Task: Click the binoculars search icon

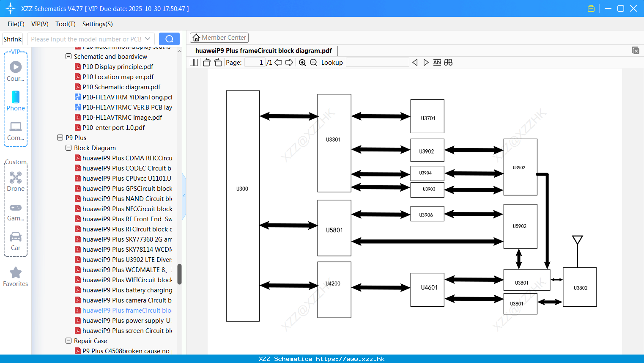Action: 448,63
